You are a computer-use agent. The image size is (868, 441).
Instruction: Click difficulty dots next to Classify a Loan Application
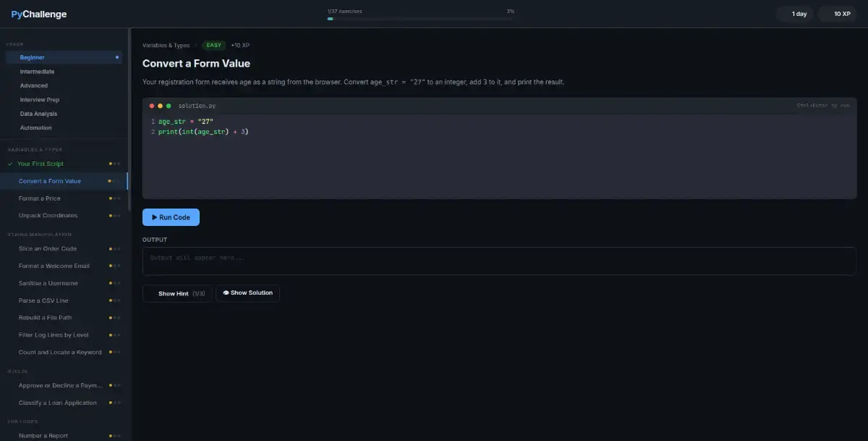click(x=114, y=403)
